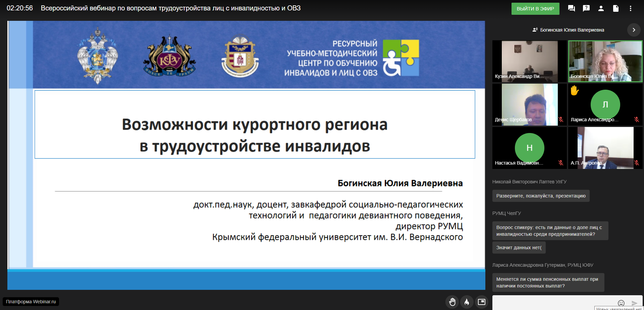The height and width of the screenshot is (310, 644).
Task: Click the 'Платформа Webinar.ru' link
Action: [31, 302]
